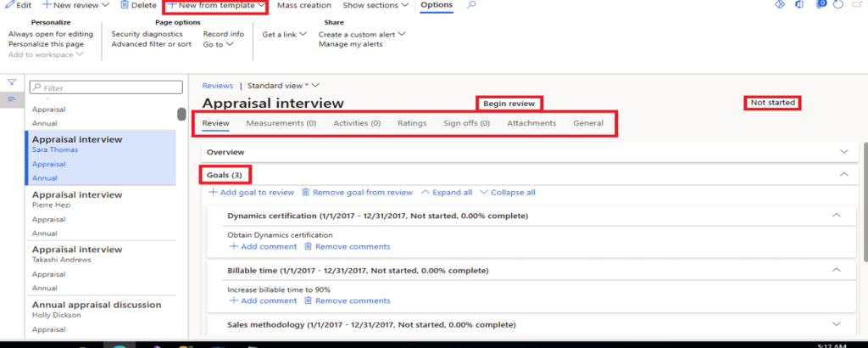The image size is (868, 348).
Task: Click the refresh page icon
Action: [838, 5]
